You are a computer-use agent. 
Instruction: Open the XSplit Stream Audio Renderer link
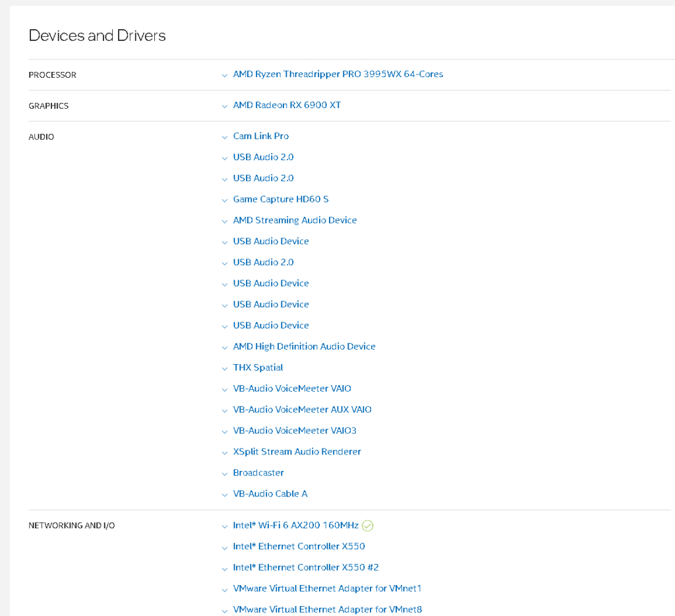pos(297,451)
